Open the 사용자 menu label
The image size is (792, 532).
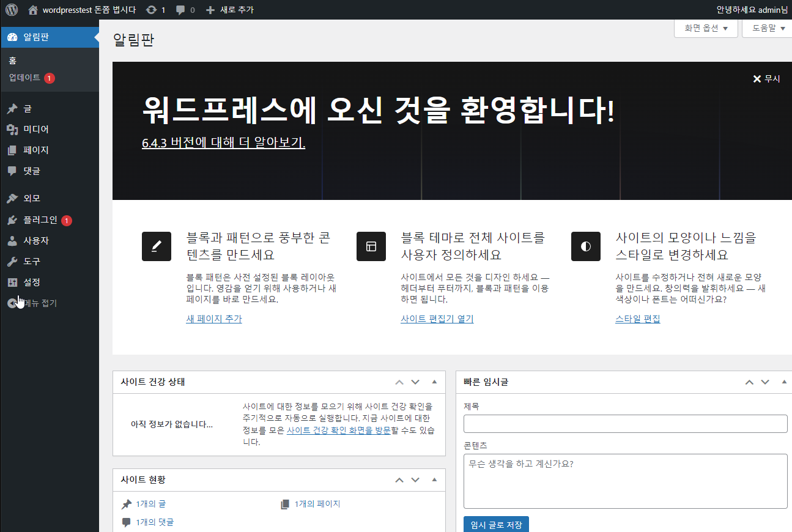[x=36, y=241]
